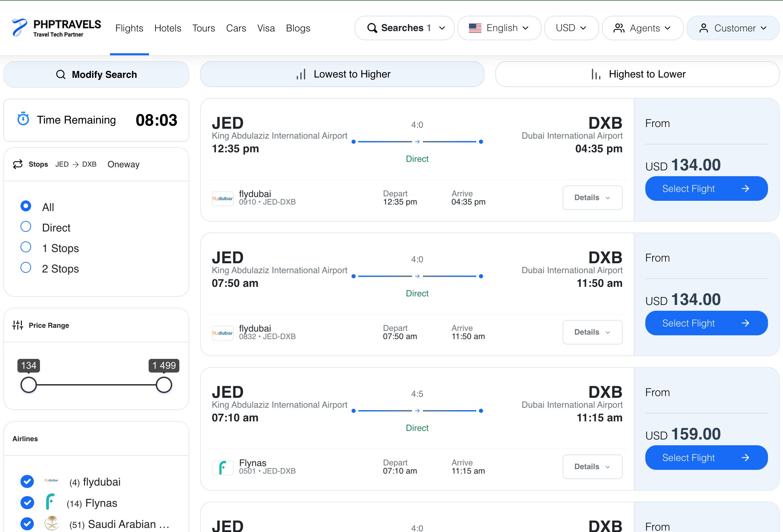The image size is (783, 532).
Task: Open the USD currency dropdown
Action: [572, 28]
